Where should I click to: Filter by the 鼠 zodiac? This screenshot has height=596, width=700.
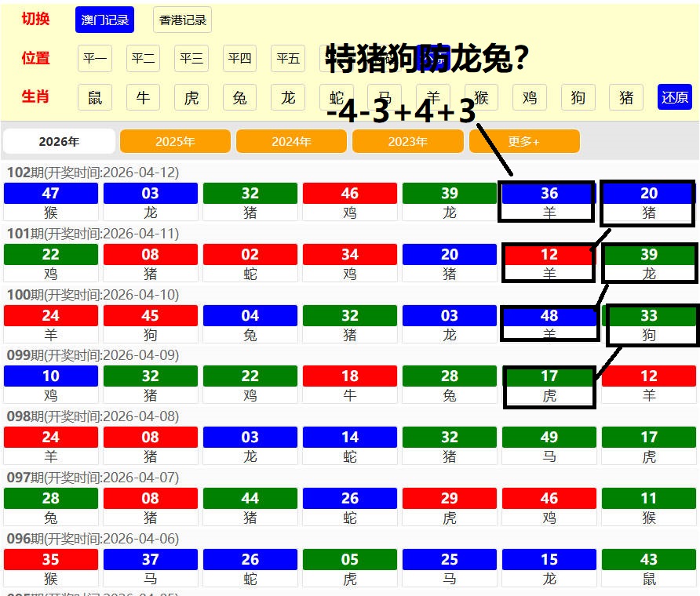(x=95, y=97)
